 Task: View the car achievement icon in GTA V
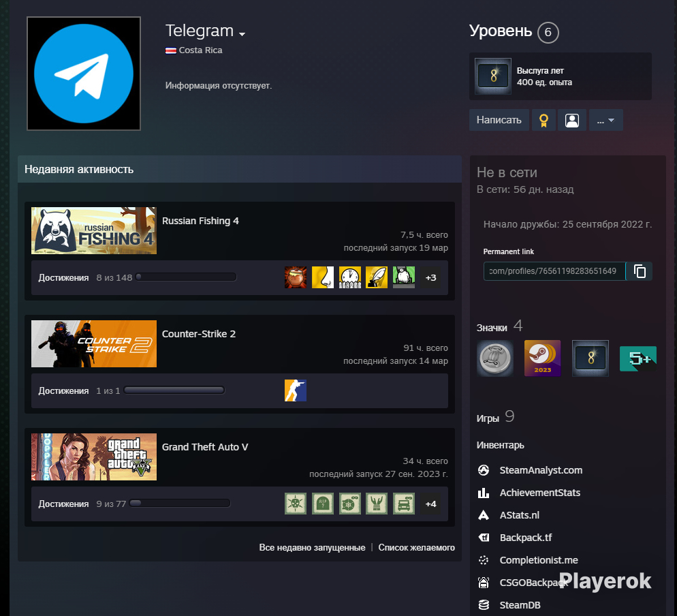tap(404, 504)
